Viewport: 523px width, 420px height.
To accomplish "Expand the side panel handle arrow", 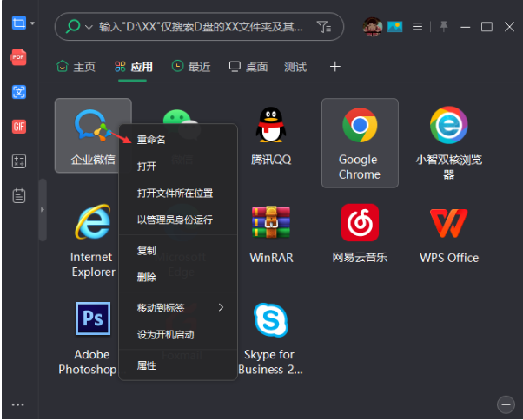I will (x=43, y=209).
